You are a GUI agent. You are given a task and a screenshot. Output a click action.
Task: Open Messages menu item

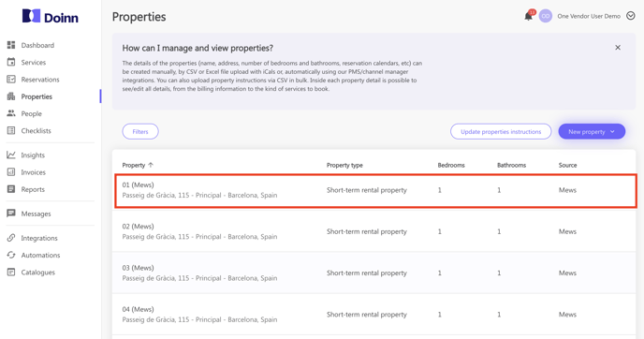pos(37,214)
